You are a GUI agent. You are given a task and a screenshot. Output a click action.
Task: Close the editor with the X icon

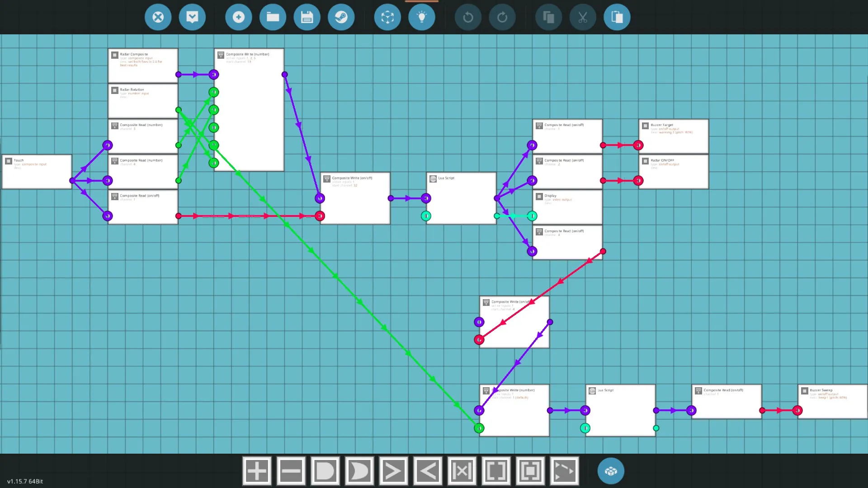click(158, 17)
